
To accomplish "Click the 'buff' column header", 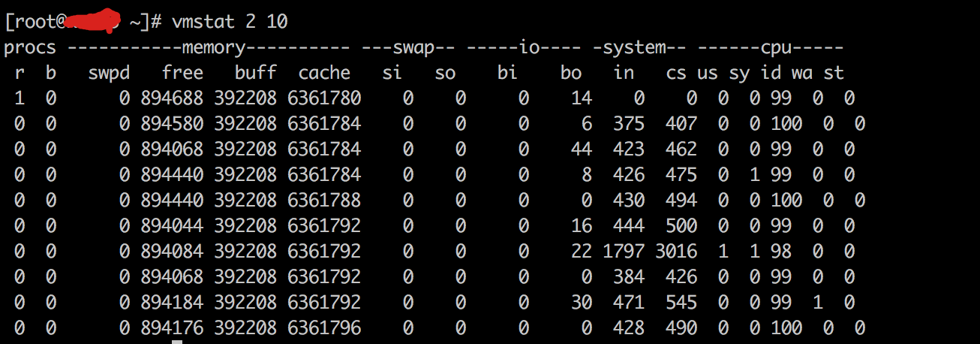I will 255,73.
